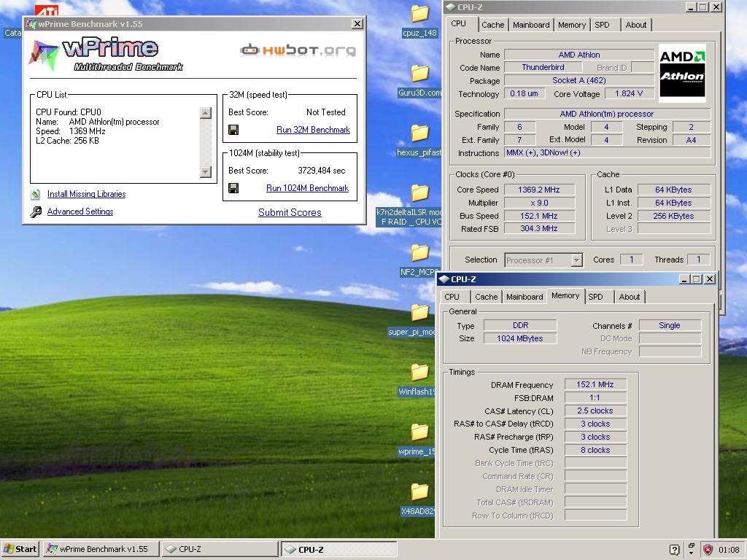
Task: Click the Multiplier x 9.0 value
Action: pos(539,203)
